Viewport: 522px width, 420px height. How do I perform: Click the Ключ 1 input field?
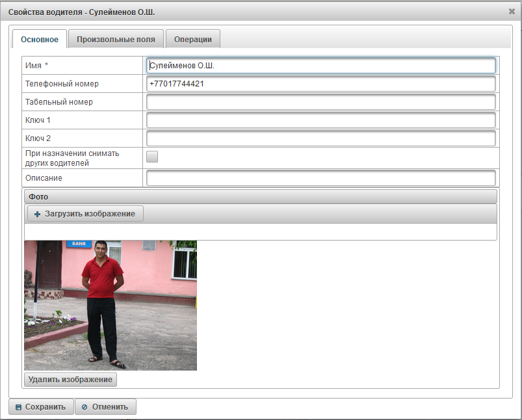pos(321,120)
